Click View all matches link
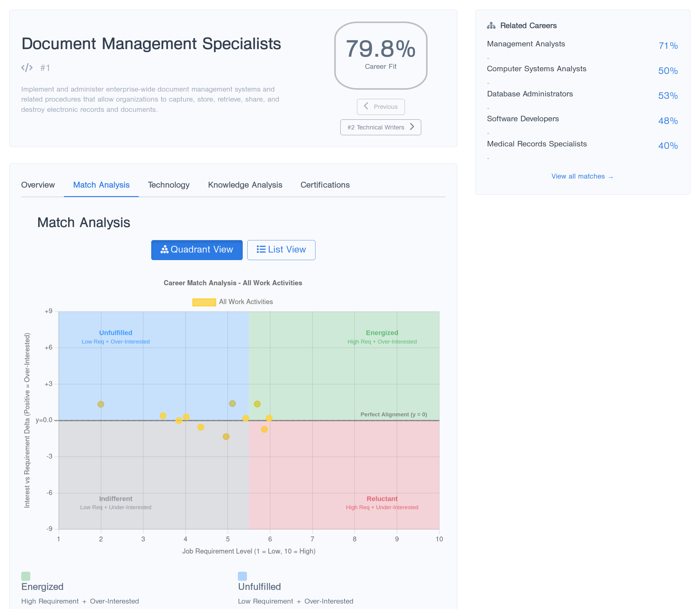The width and height of the screenshot is (700, 609). [x=582, y=176]
